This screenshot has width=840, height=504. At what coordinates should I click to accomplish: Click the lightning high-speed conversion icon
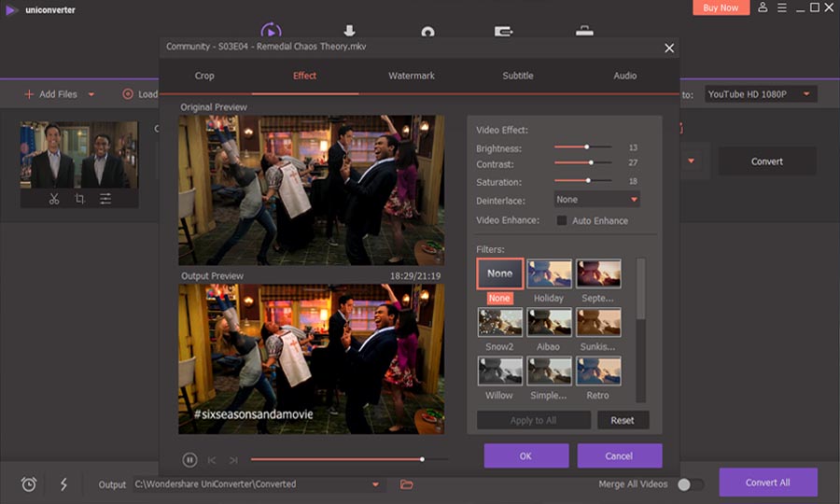pos(63,484)
